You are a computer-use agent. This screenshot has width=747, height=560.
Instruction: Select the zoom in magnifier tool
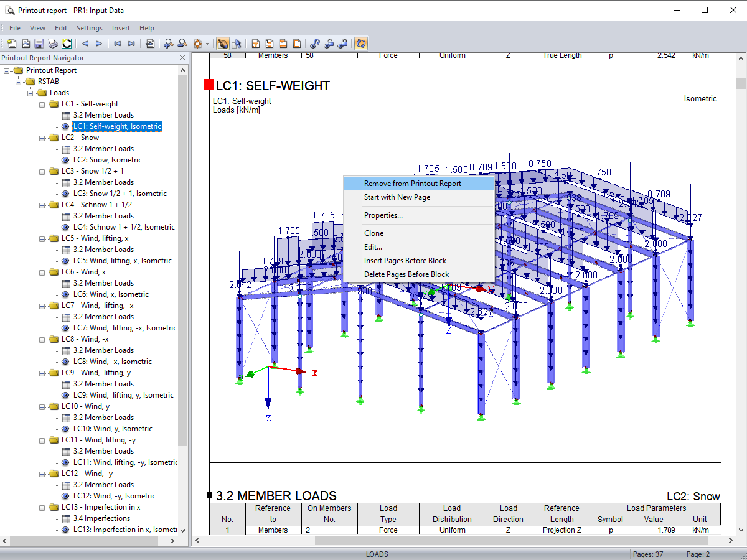point(167,44)
